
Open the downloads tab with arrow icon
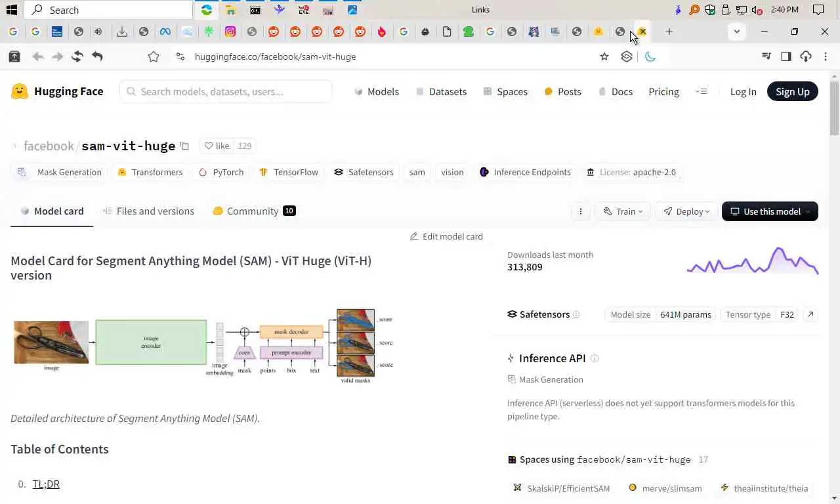coord(122,31)
